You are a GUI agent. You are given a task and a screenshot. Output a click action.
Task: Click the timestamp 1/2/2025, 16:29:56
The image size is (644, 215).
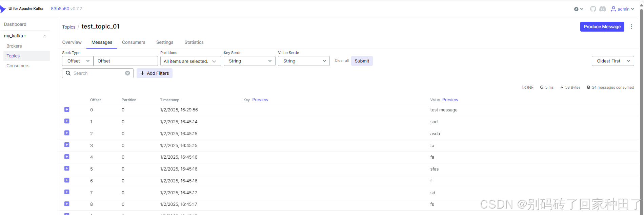(179, 110)
